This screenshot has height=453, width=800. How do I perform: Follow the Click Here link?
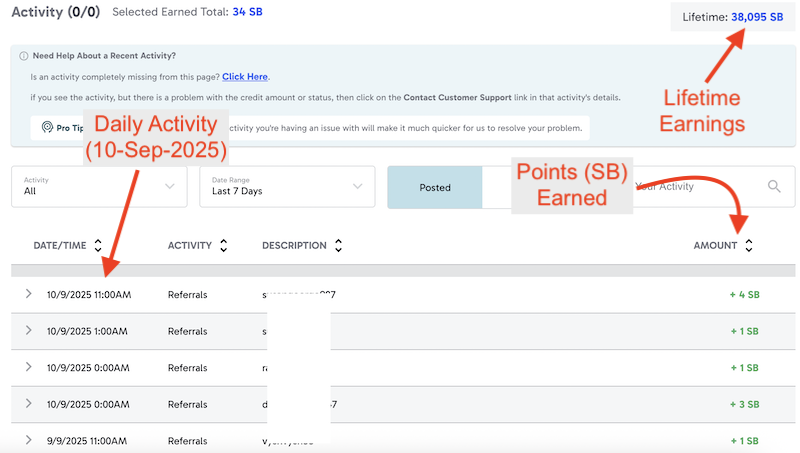point(245,77)
